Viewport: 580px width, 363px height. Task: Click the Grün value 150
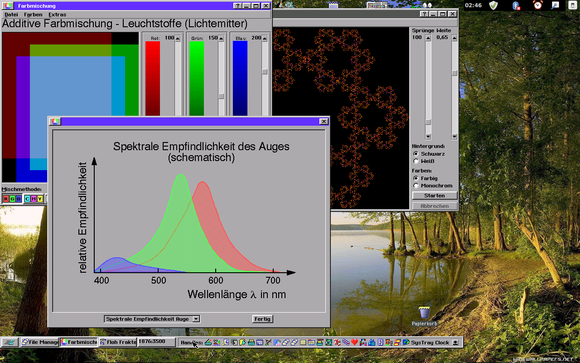pyautogui.click(x=213, y=38)
